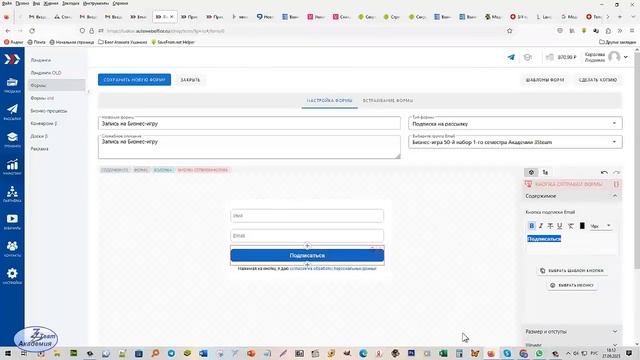The width and height of the screenshot is (640, 360).
Task: Toggle italic formatting for button text
Action: point(541,226)
